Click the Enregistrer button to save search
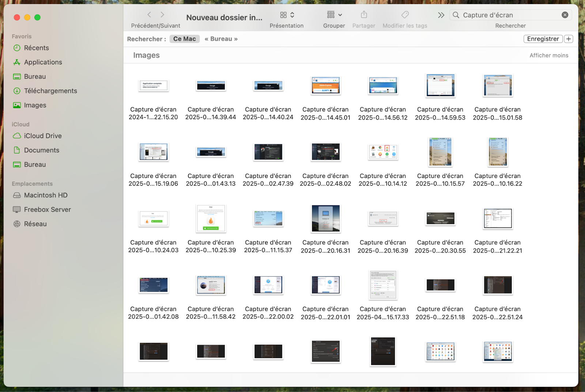 [x=543, y=39]
